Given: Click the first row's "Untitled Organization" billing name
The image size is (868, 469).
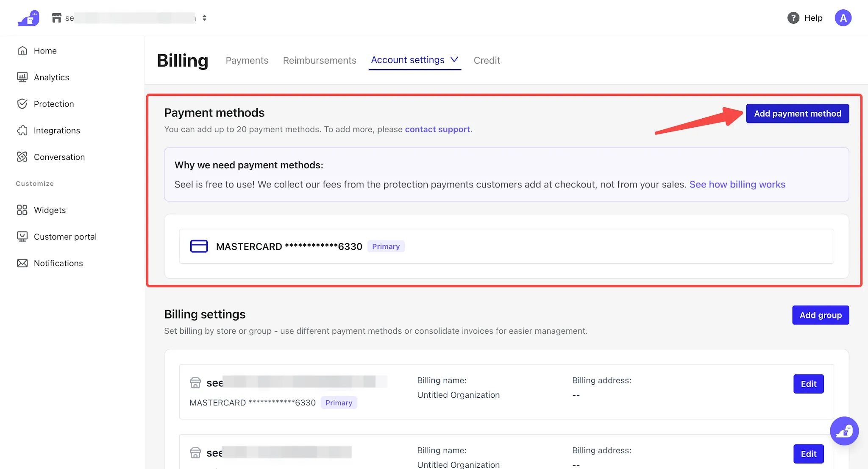Looking at the screenshot, I should (459, 395).
